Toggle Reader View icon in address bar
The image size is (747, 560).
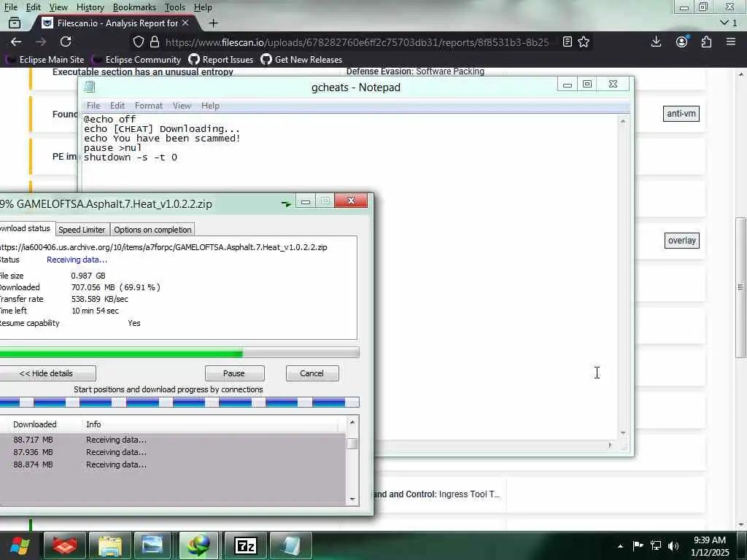point(567,42)
